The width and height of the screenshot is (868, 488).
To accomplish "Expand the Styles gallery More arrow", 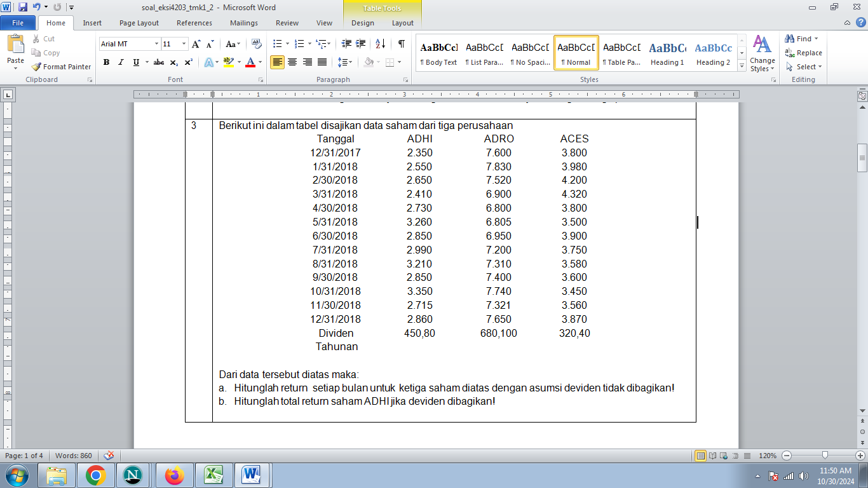I will [741, 67].
